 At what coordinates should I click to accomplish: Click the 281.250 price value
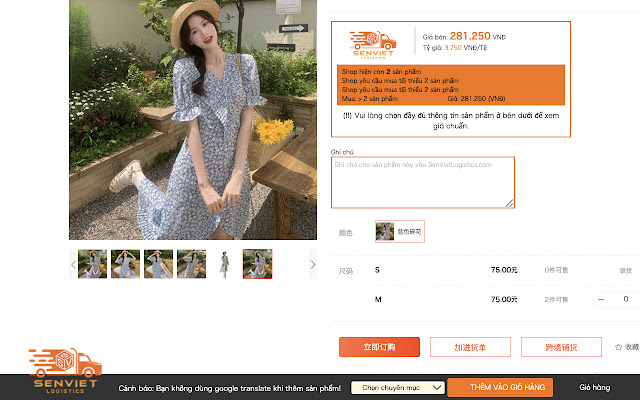point(470,36)
